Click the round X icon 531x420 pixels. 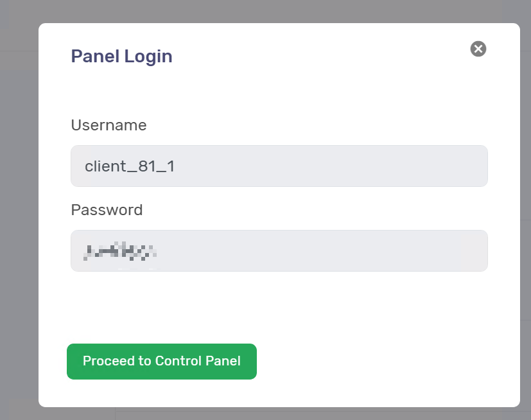478,49
